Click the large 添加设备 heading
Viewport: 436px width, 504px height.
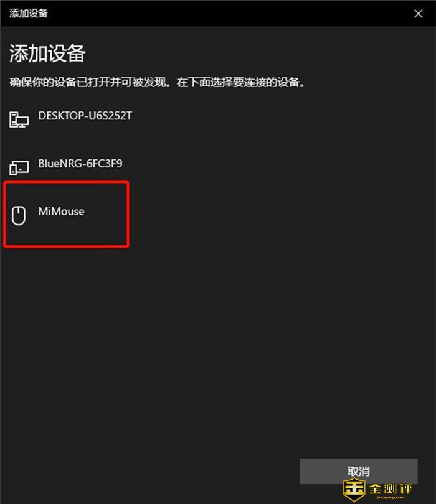[47, 53]
